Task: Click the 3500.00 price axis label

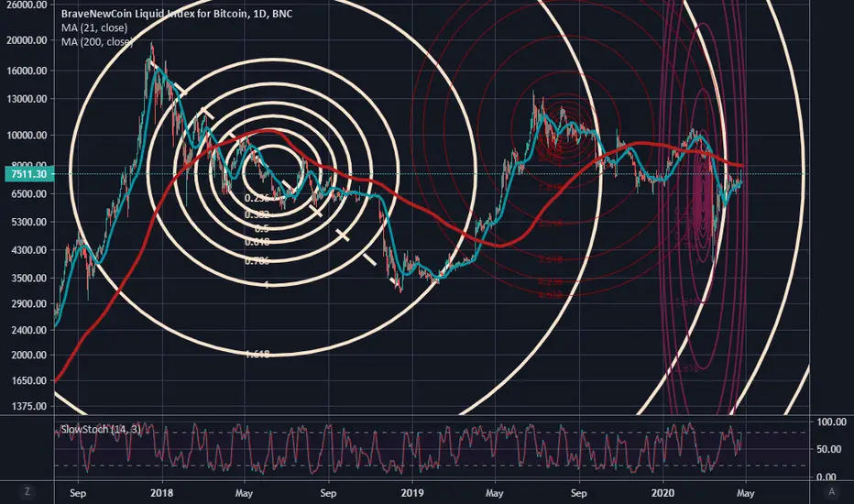Action: click(29, 278)
